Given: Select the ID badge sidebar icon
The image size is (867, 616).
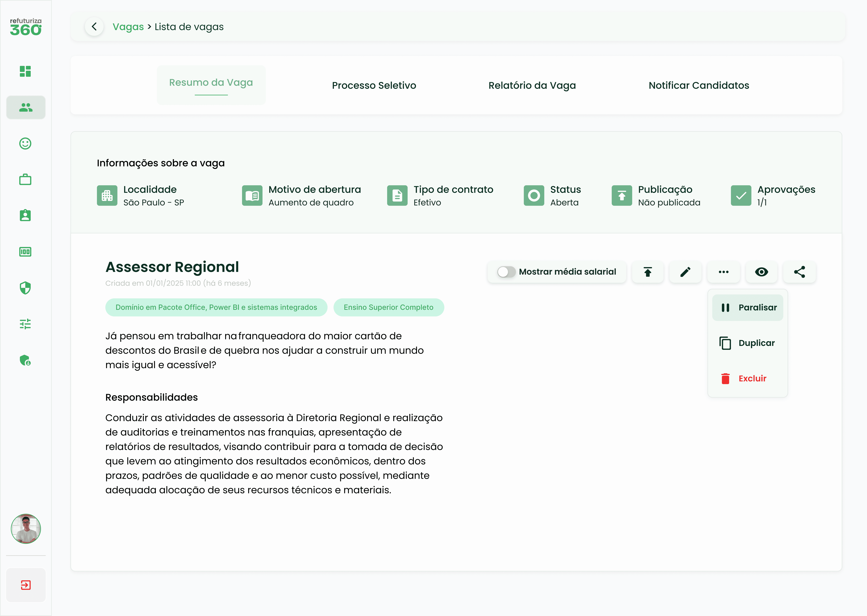Looking at the screenshot, I should click(x=25, y=216).
